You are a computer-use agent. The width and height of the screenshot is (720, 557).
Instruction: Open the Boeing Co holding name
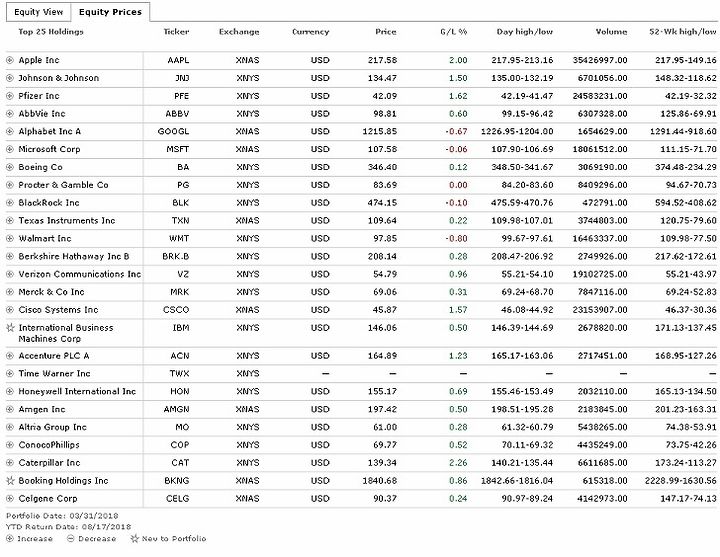[40, 167]
